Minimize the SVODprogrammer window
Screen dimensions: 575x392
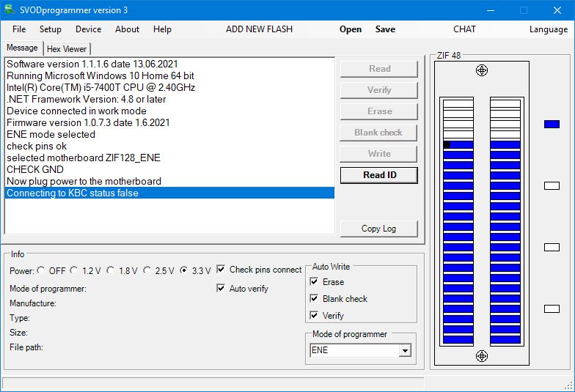490,10
